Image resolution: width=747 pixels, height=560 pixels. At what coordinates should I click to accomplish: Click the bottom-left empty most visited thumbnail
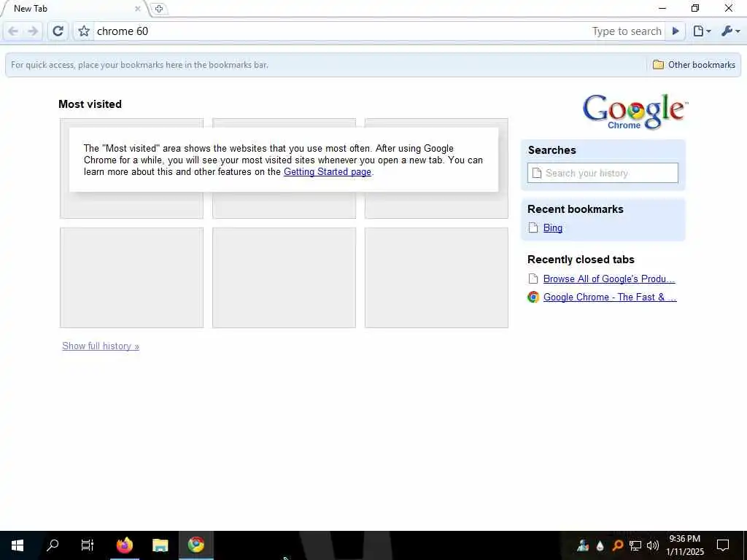pyautogui.click(x=131, y=278)
